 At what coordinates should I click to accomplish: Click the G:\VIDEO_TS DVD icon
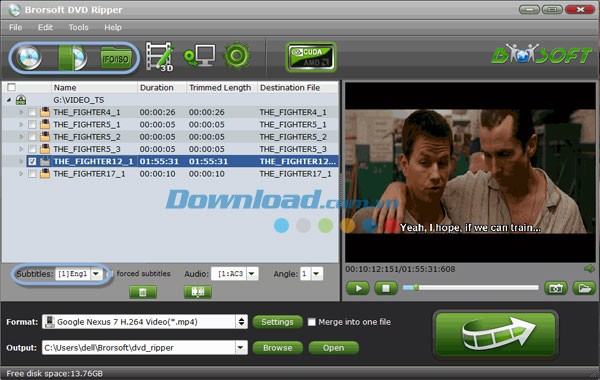pyautogui.click(x=21, y=100)
